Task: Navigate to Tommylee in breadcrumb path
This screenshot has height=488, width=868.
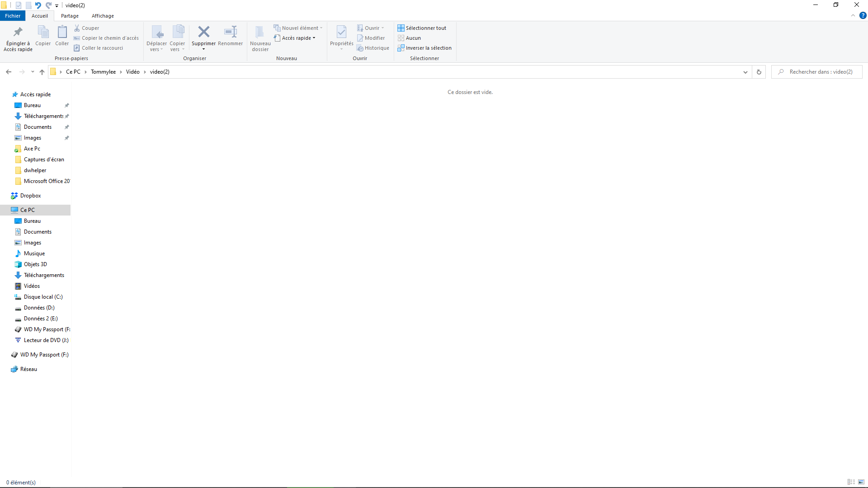Action: [103, 72]
